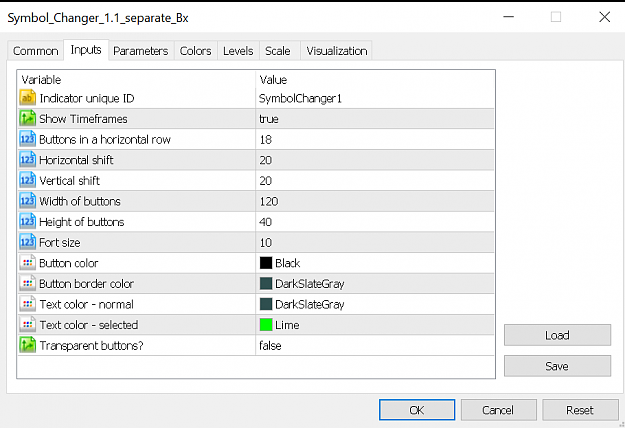Open the Levels tab
The height and width of the screenshot is (428, 625).
point(238,51)
